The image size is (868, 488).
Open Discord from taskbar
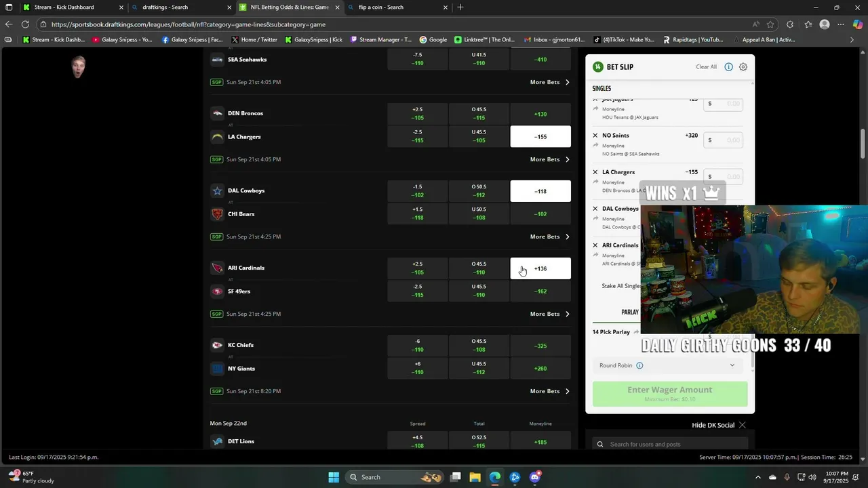[x=535, y=477]
